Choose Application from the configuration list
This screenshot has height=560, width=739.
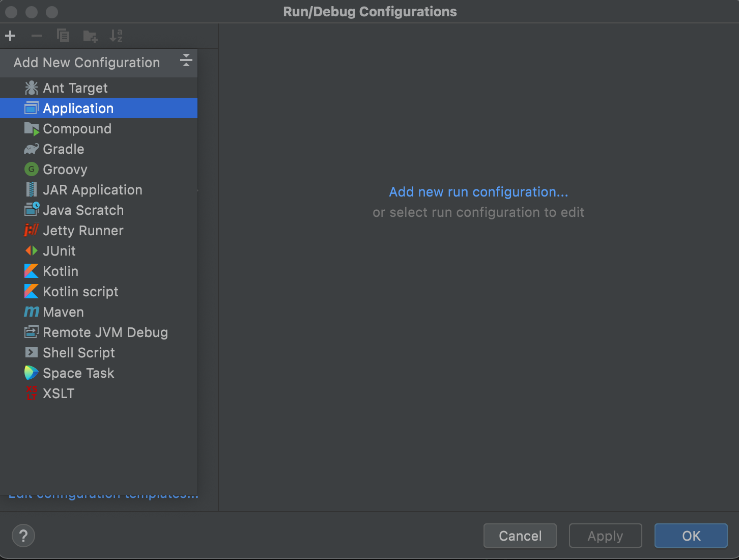pyautogui.click(x=99, y=108)
